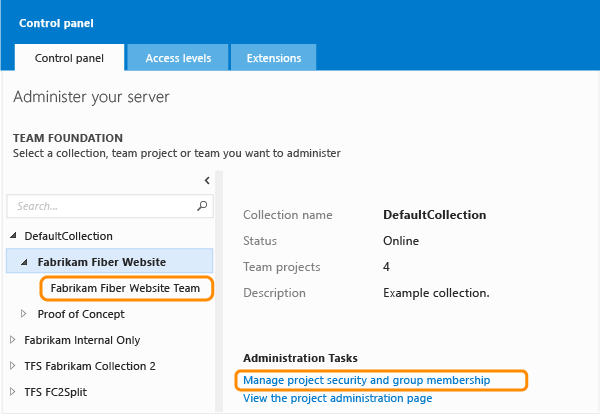Screen dimensions: 600x415
Task: Select the TFS FC2Split collection
Action: click(55, 392)
